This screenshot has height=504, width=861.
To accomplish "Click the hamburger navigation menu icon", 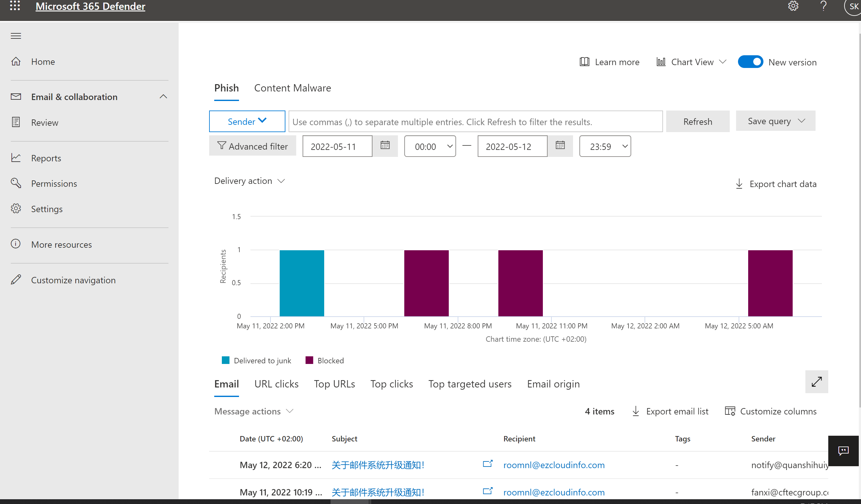I will click(16, 36).
